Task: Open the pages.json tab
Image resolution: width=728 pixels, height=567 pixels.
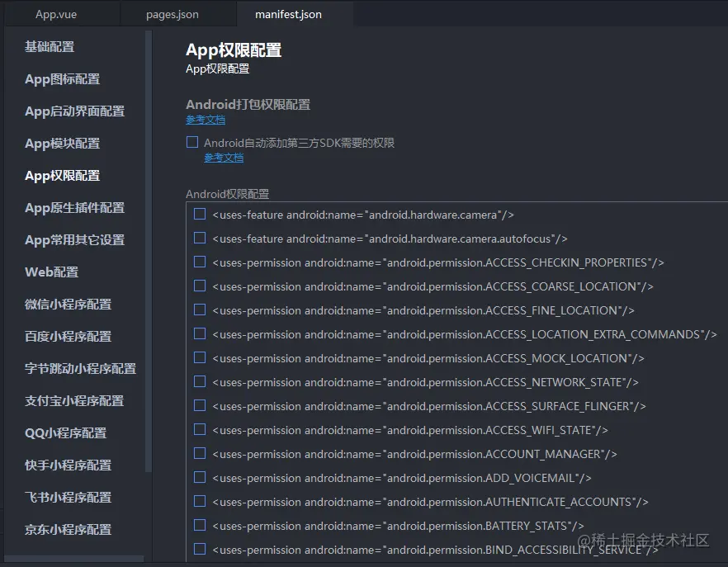Action: [x=173, y=14]
